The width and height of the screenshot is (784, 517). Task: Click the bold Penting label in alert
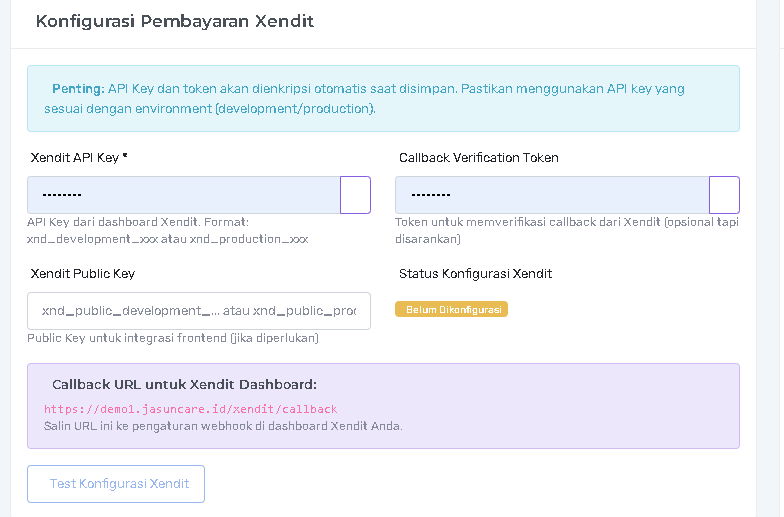(79, 89)
